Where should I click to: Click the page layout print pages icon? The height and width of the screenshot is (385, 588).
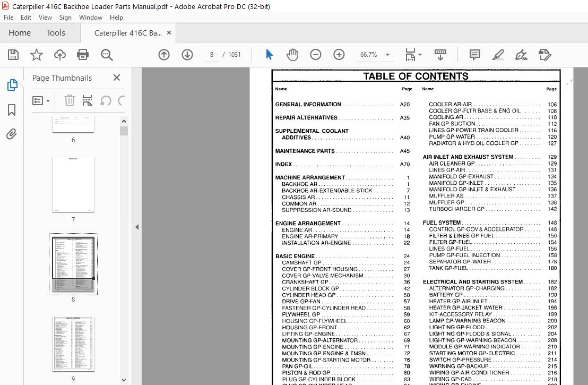pyautogui.click(x=87, y=100)
